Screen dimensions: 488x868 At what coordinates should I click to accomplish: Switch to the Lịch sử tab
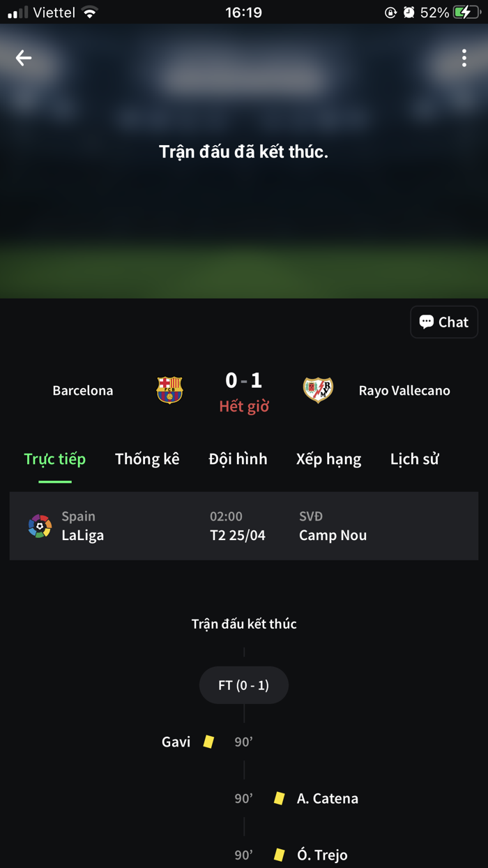[x=415, y=459]
